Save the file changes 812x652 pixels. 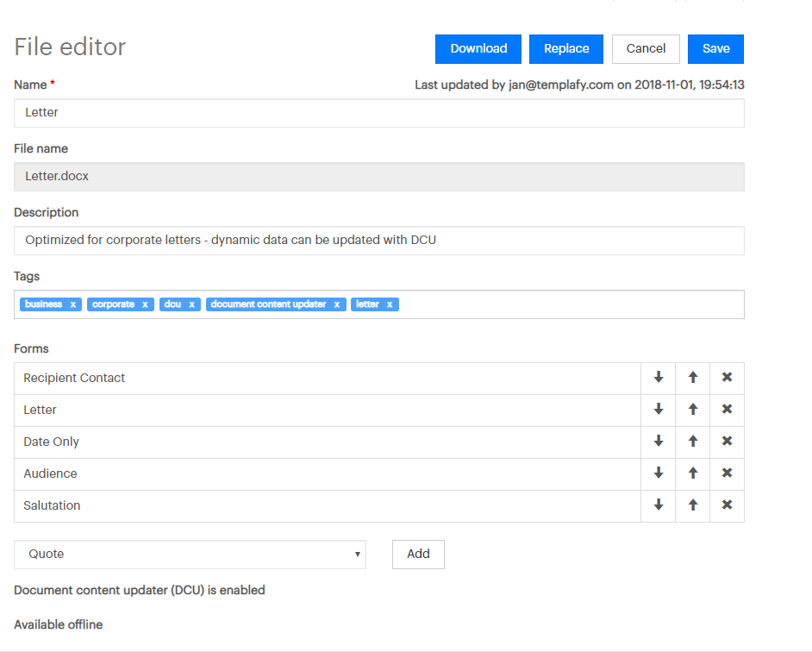coord(715,49)
